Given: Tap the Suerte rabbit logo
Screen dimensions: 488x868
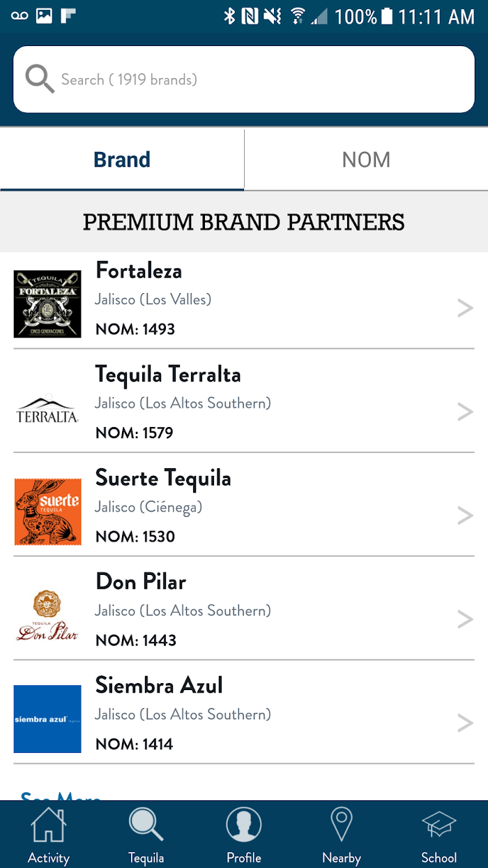Looking at the screenshot, I should 47,511.
